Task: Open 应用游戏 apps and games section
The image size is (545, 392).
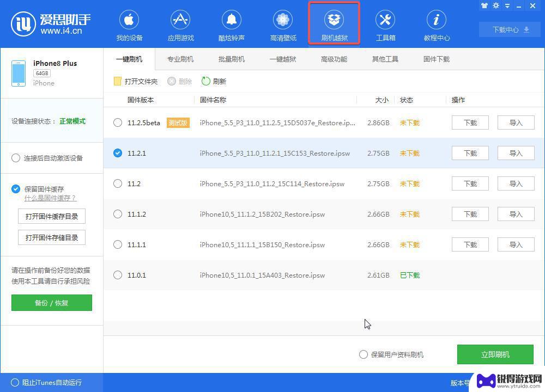Action: pos(181,26)
